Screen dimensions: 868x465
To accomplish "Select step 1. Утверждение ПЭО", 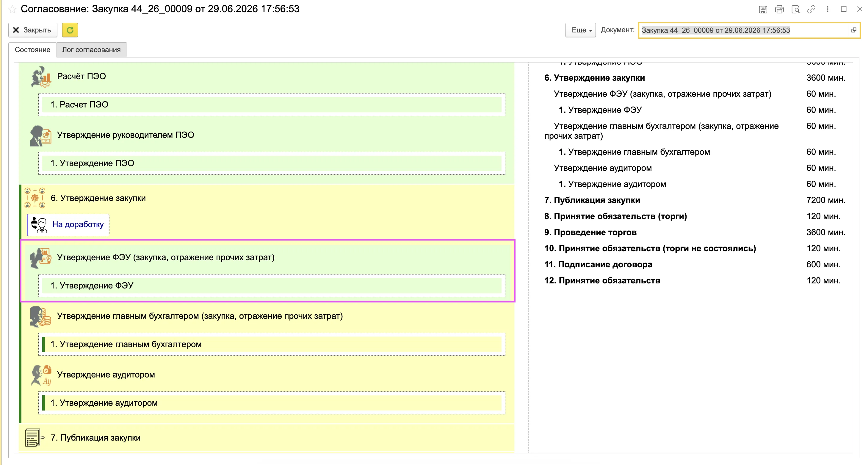I will pos(272,163).
